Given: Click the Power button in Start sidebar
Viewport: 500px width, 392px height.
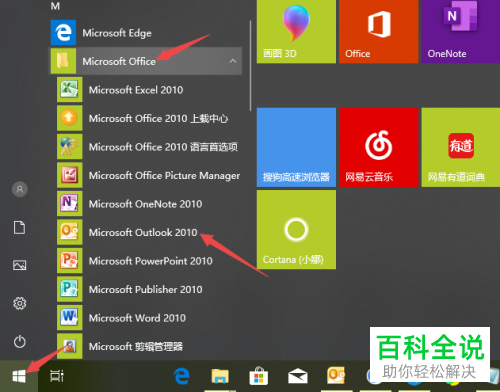Looking at the screenshot, I should click(19, 341).
